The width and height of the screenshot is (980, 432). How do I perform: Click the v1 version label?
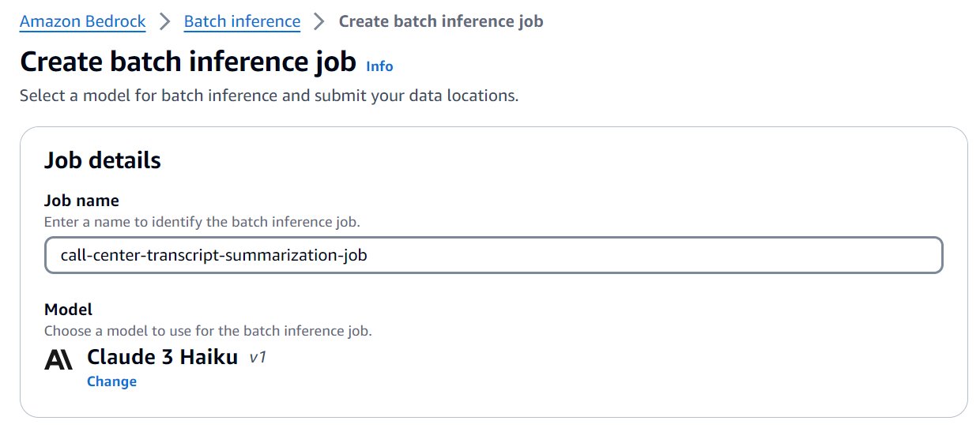[x=258, y=358]
